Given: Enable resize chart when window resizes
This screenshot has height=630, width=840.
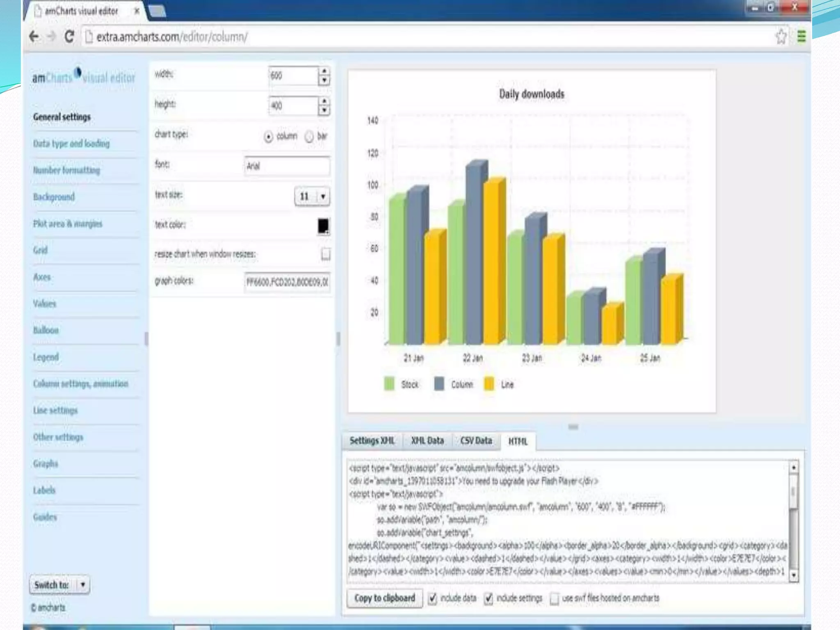Looking at the screenshot, I should (x=326, y=254).
